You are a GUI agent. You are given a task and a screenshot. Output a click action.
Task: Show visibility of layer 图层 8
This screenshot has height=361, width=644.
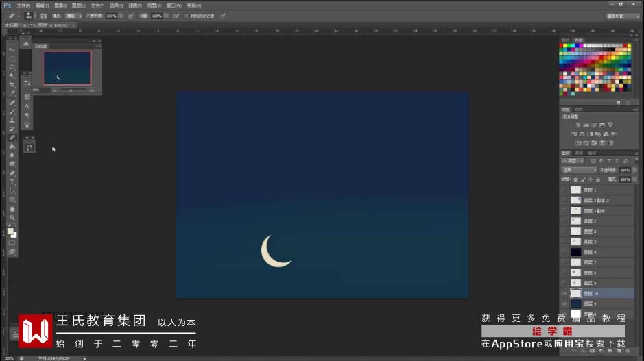point(564,283)
